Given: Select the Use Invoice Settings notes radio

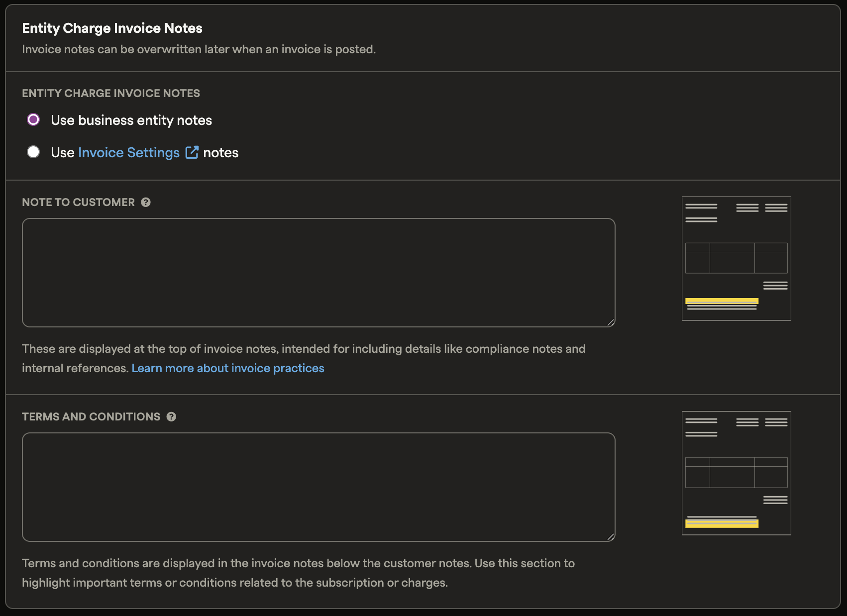Looking at the screenshot, I should click(x=33, y=152).
